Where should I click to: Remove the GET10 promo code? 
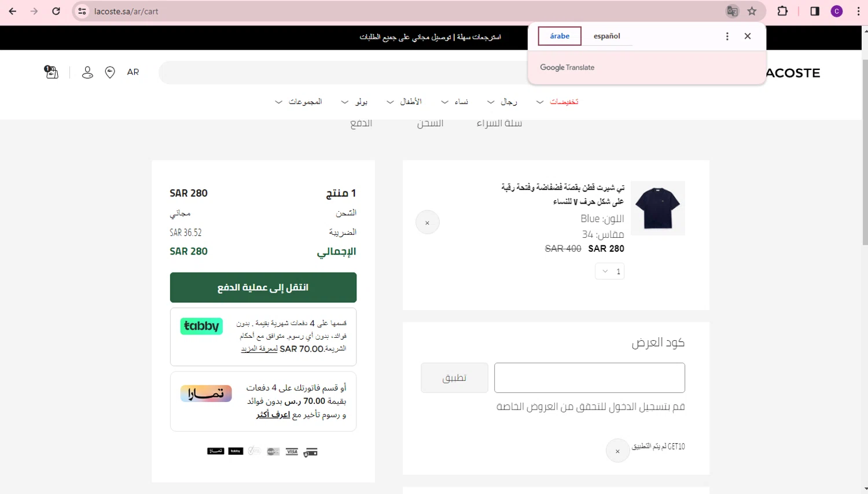[x=617, y=451]
